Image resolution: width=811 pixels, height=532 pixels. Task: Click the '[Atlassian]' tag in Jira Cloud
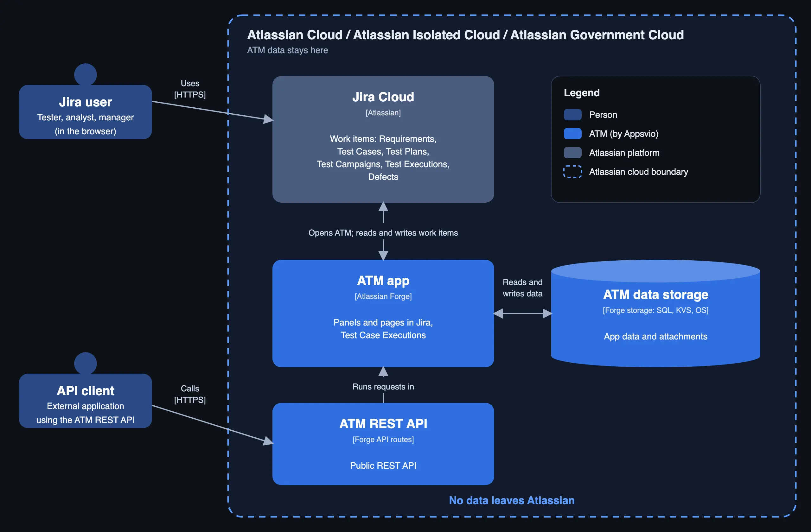383,113
